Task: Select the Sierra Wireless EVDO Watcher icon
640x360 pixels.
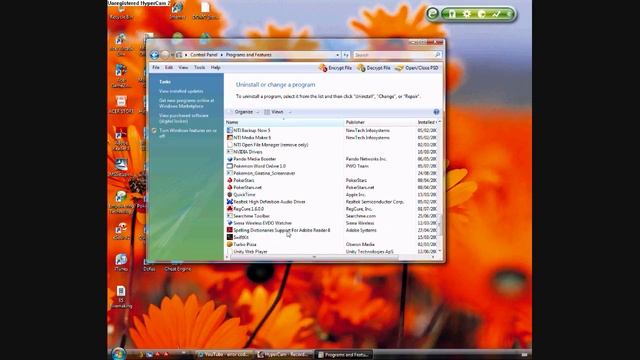Action: (229, 223)
